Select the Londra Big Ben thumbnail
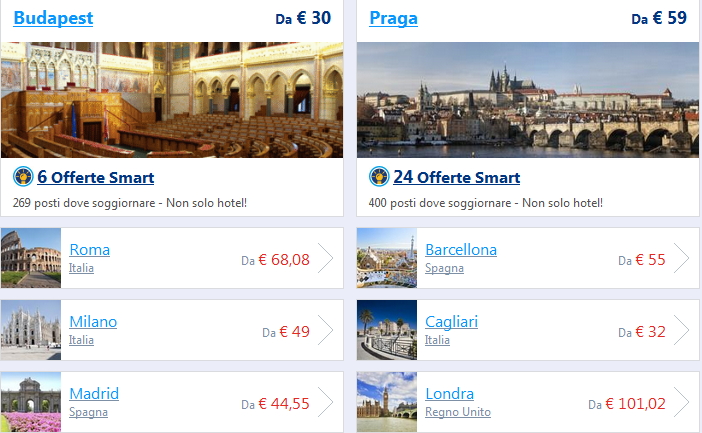 pyautogui.click(x=387, y=402)
